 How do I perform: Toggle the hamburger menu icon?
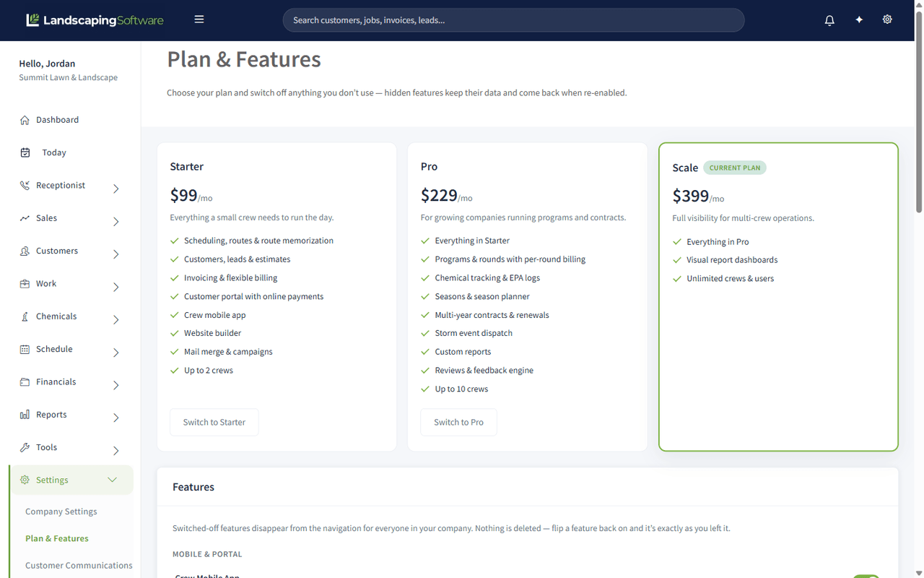click(199, 20)
